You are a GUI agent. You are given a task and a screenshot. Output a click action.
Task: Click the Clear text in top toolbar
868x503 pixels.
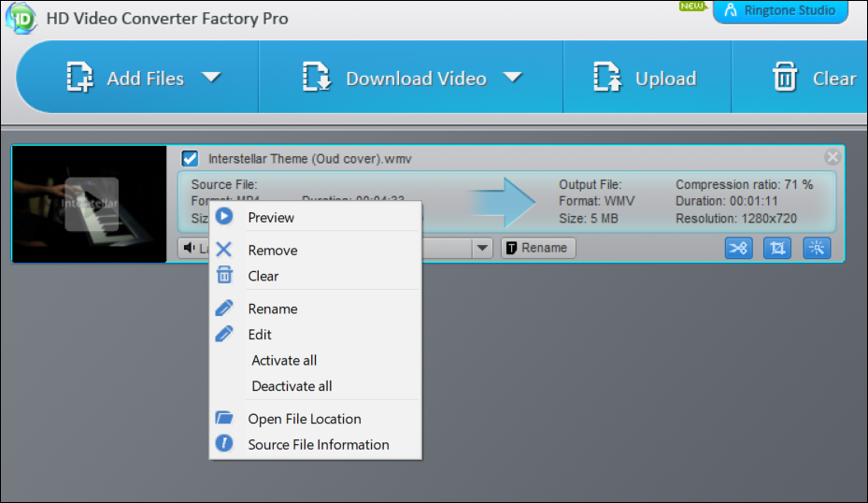pyautogui.click(x=834, y=79)
